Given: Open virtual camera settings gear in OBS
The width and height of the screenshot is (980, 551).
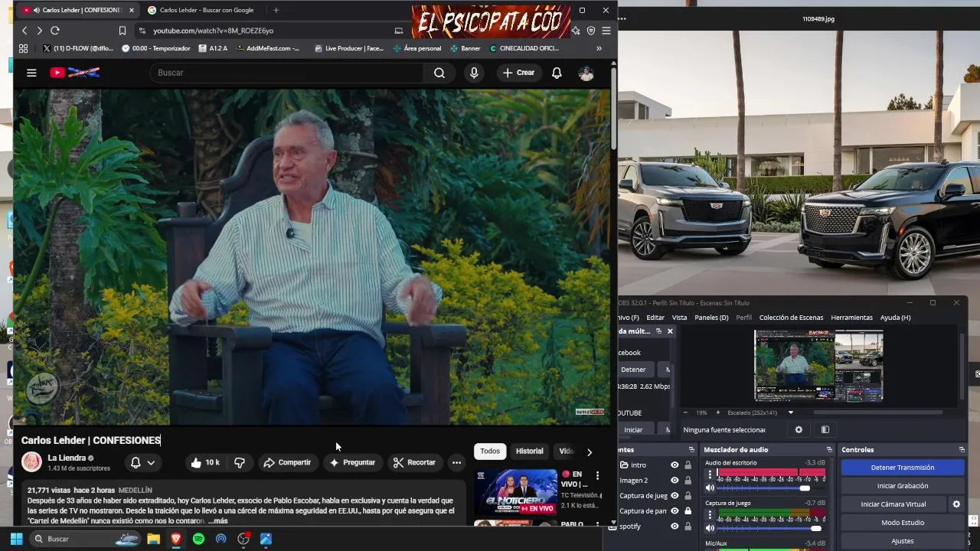Looking at the screenshot, I should tap(955, 504).
